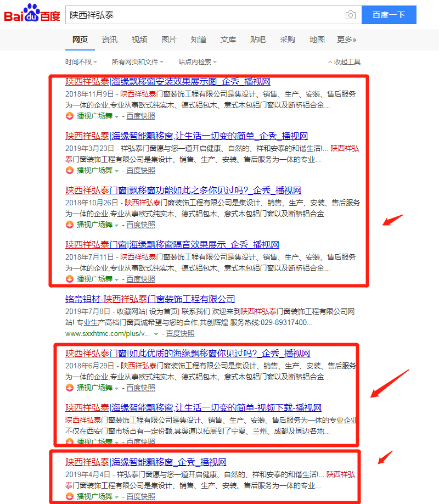The image size is (439, 504).
Task: Expand source arrow under 2019年3月23日 result
Action: coord(116,171)
